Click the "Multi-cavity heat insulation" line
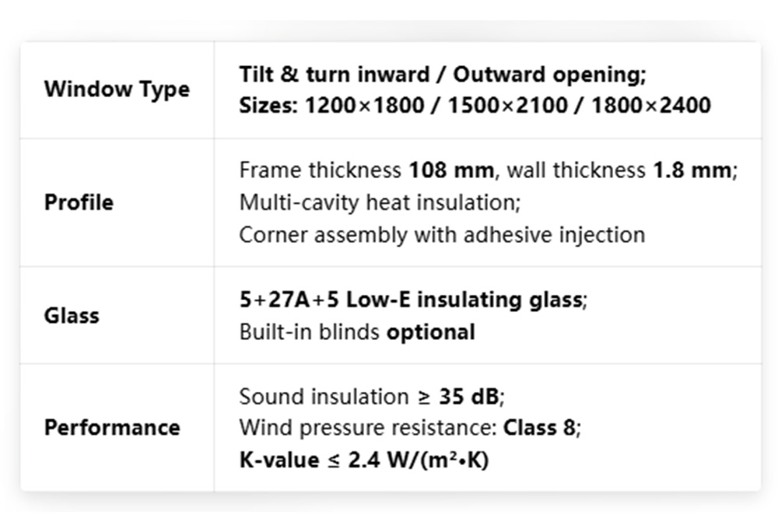The width and height of the screenshot is (778, 532). pyautogui.click(x=379, y=203)
